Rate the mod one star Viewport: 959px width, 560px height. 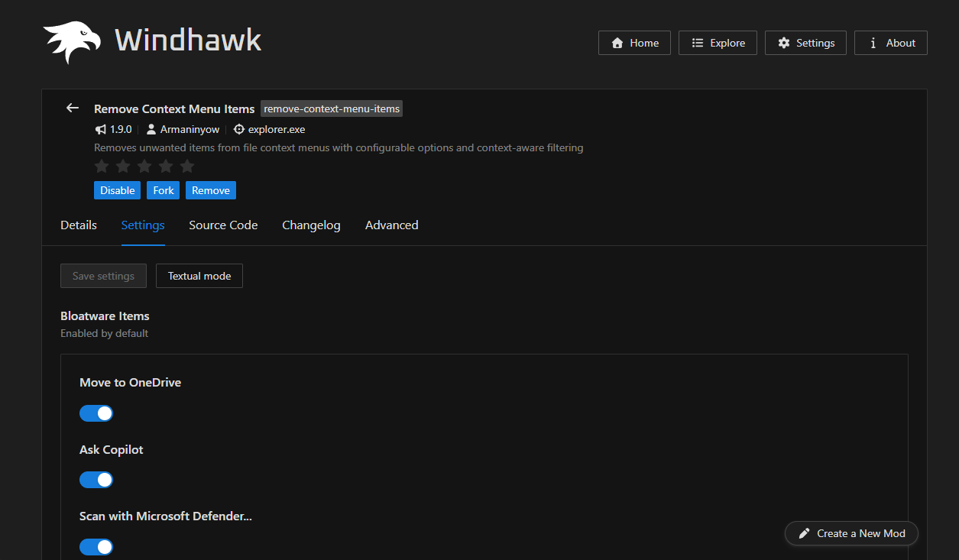pyautogui.click(x=102, y=166)
